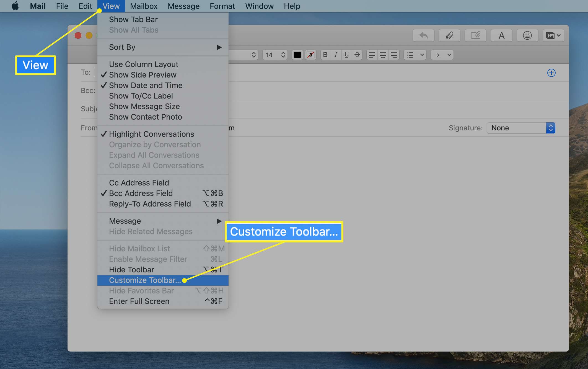The image size is (588, 369).
Task: Enable Show To/Cc Label
Action: 163,96
